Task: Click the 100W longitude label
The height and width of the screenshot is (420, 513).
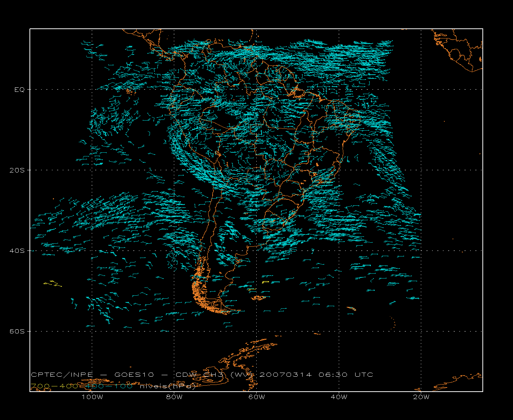Action: tap(92, 397)
